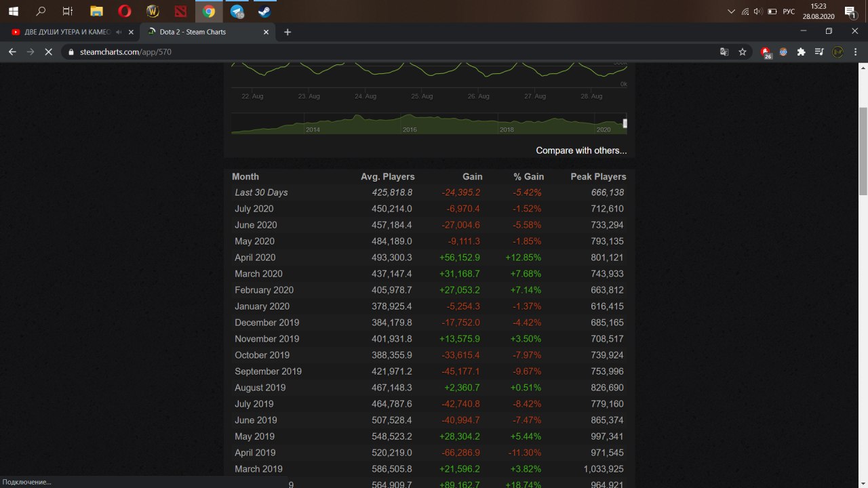Open the Chrome profile avatar
The width and height of the screenshot is (868, 488).
click(x=837, y=52)
